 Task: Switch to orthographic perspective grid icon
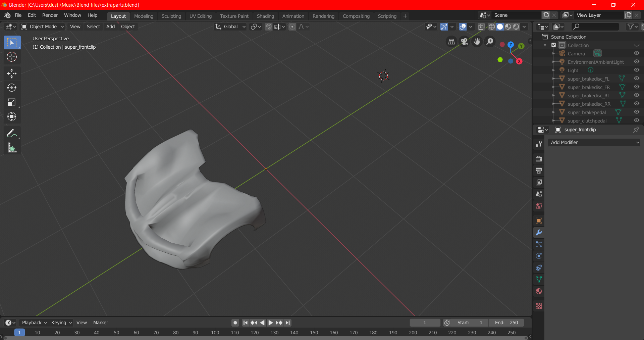click(x=451, y=41)
